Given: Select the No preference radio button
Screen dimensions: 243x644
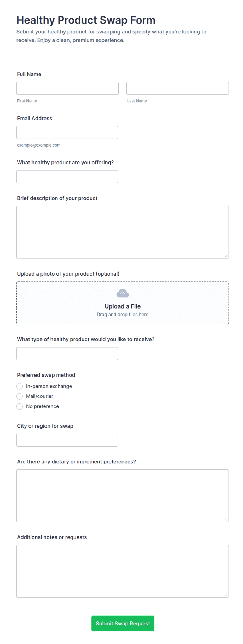Looking at the screenshot, I should (20, 406).
